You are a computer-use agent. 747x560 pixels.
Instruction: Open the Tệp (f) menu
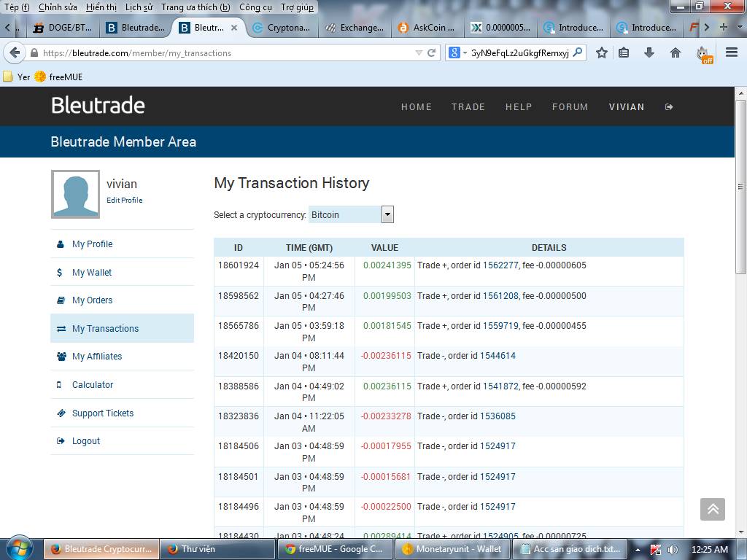(18, 7)
